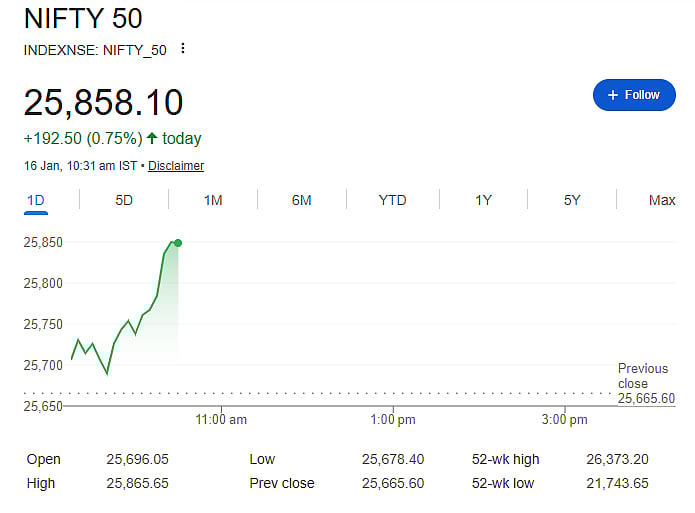Click the plus icon in Follow button

(x=612, y=95)
